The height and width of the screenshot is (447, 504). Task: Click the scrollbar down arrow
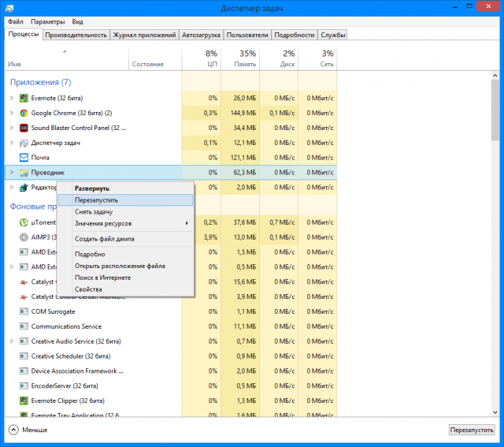(x=495, y=412)
